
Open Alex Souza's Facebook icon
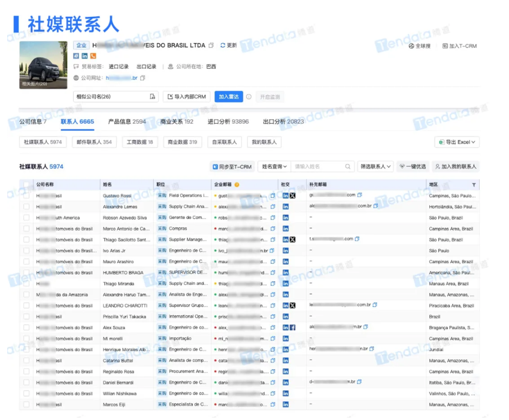click(x=292, y=328)
